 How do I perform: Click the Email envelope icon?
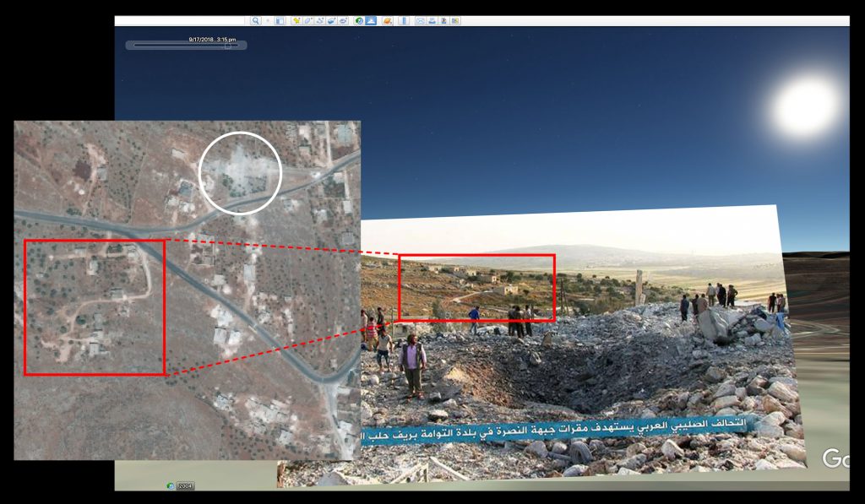pyautogui.click(x=420, y=20)
